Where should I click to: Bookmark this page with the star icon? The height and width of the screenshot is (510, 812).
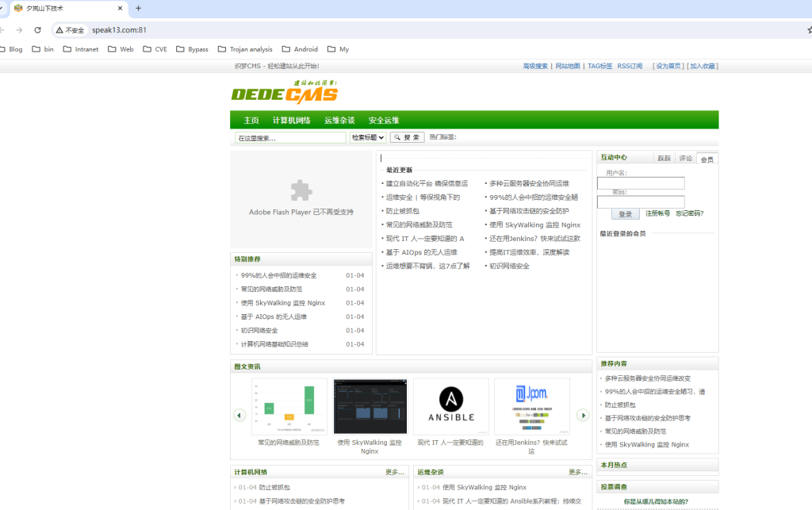tap(808, 30)
